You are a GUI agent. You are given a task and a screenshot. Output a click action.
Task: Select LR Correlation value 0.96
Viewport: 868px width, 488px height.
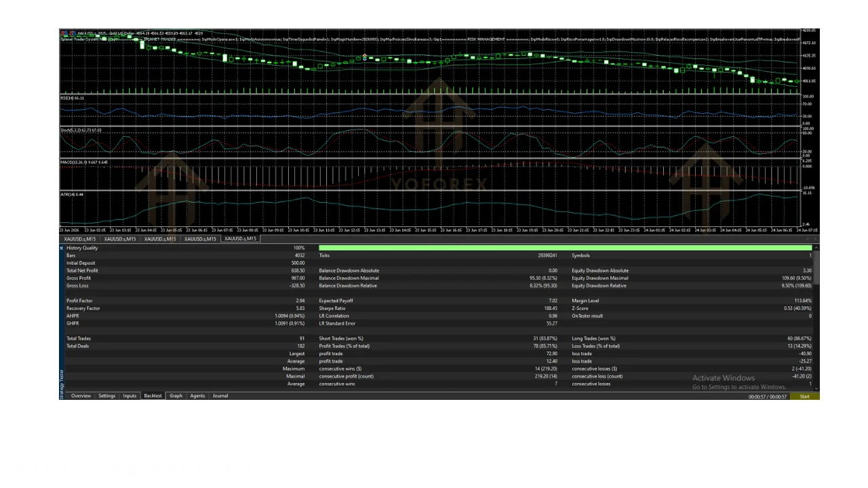[x=553, y=316]
